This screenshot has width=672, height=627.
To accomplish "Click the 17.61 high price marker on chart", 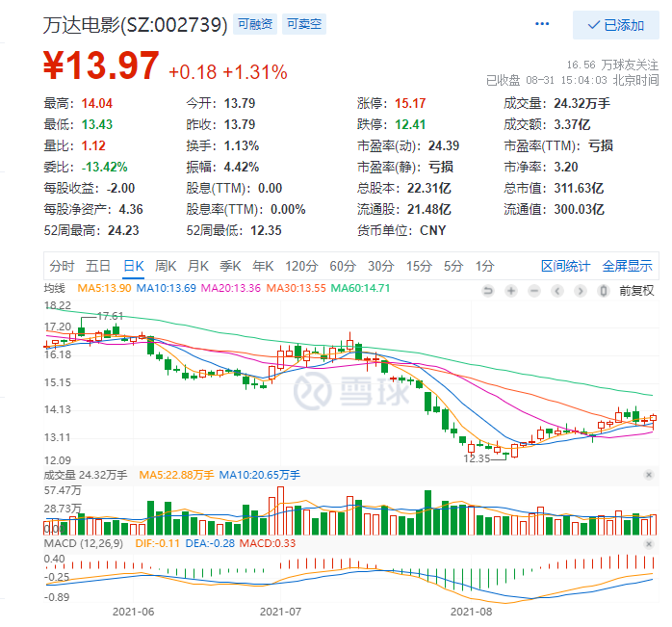I will 110,316.
